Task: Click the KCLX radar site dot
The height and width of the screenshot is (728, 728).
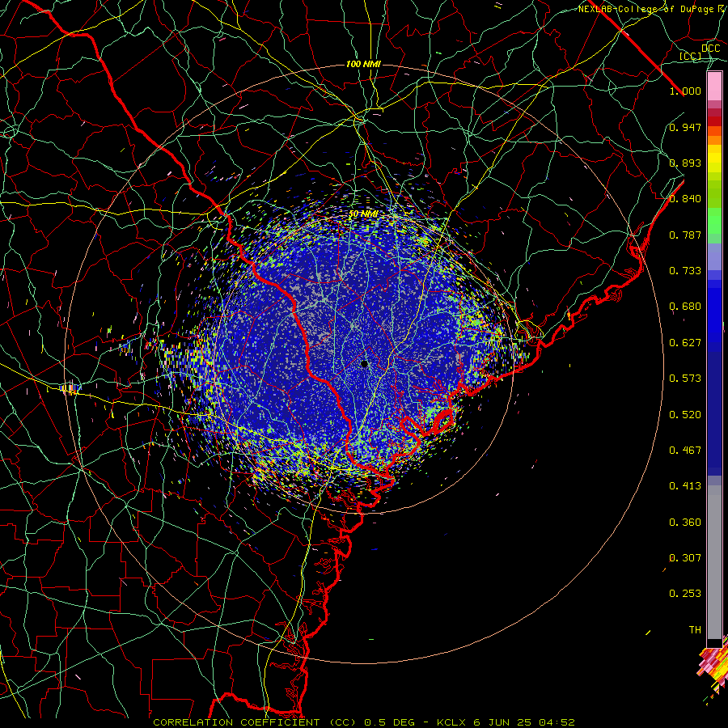Action: [364, 363]
